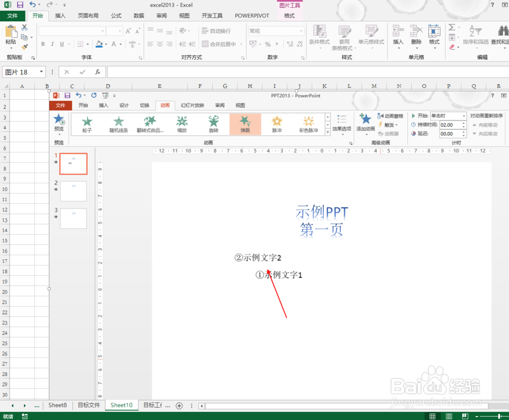Increase the cell indent
Screen dimensions: 509x420
[x=192, y=44]
